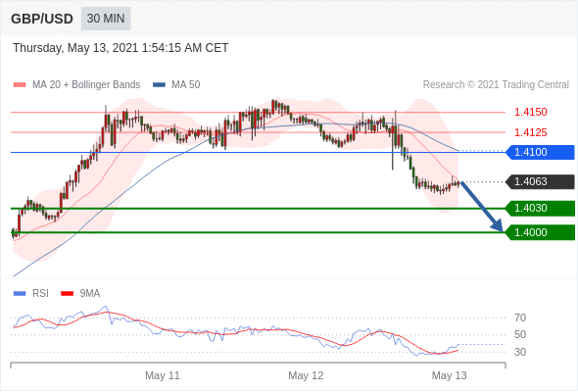The width and height of the screenshot is (578, 392).
Task: Click the May 13 date axis label
Action: (x=449, y=375)
